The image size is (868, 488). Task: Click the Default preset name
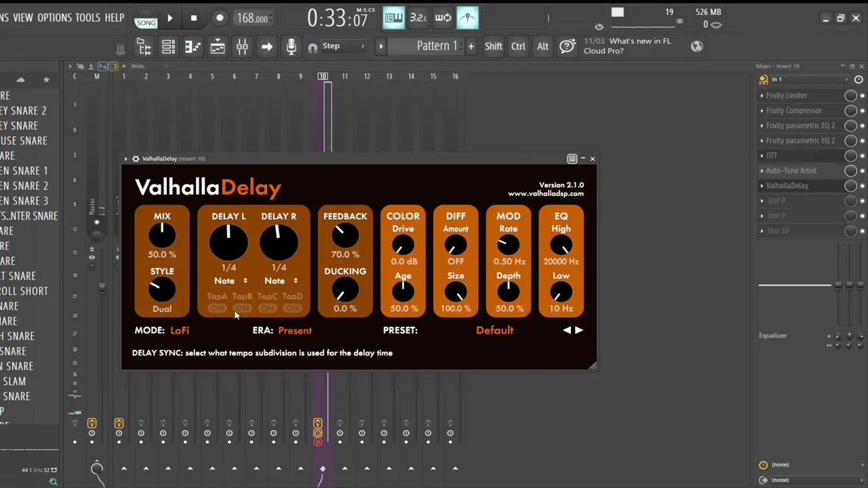494,330
